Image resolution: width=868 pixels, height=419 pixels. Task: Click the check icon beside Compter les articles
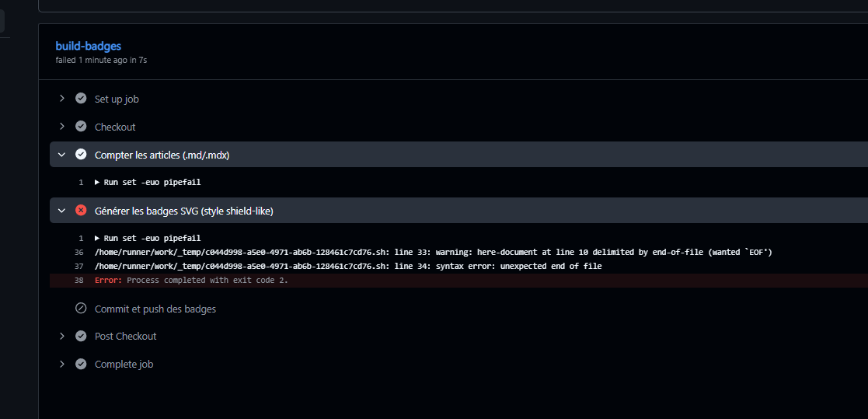click(81, 155)
